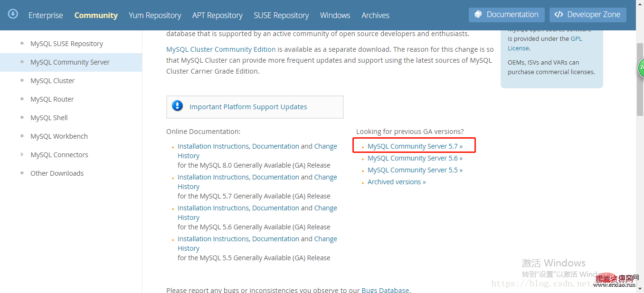Select MySQL Router in the sidebar

click(52, 99)
